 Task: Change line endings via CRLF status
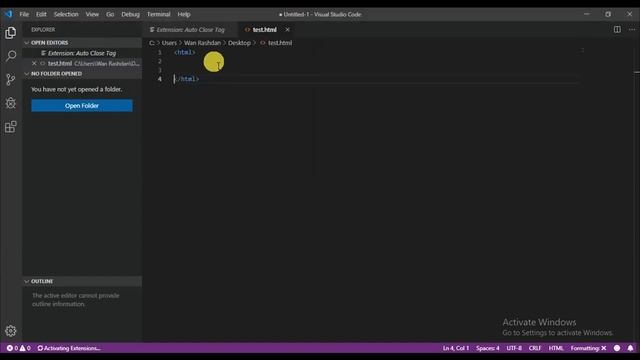(535, 348)
